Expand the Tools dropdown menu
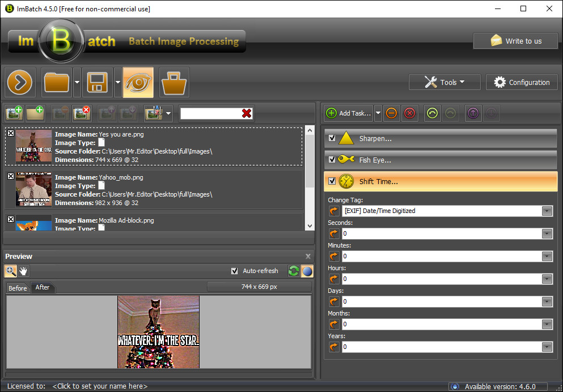 (445, 82)
